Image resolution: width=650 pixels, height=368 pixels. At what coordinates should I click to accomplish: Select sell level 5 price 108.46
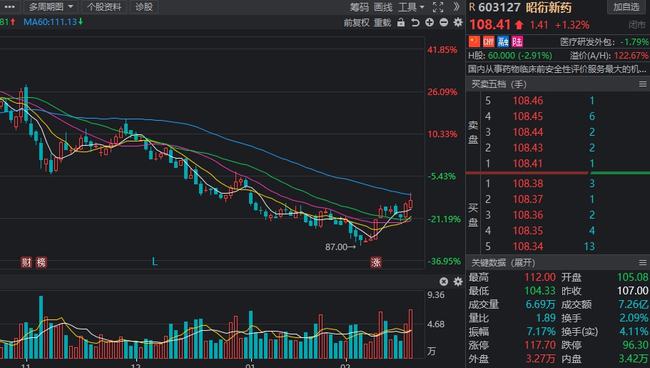(528, 101)
